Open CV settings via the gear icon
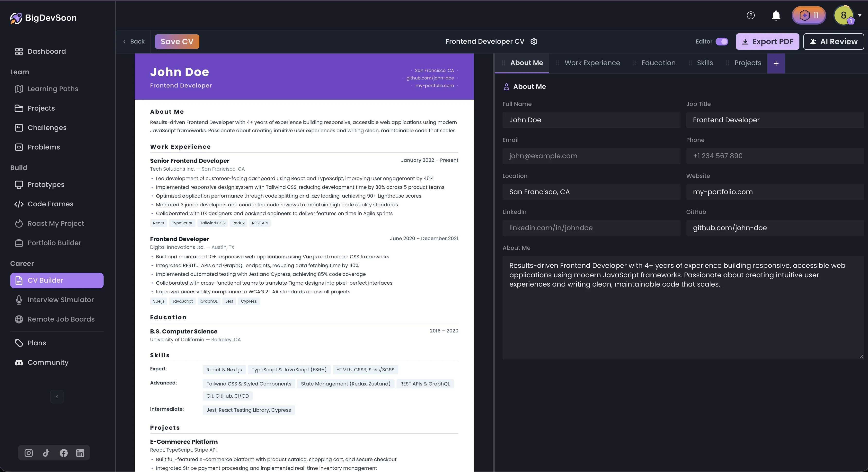Screen dimensions: 868x472 pyautogui.click(x=534, y=41)
